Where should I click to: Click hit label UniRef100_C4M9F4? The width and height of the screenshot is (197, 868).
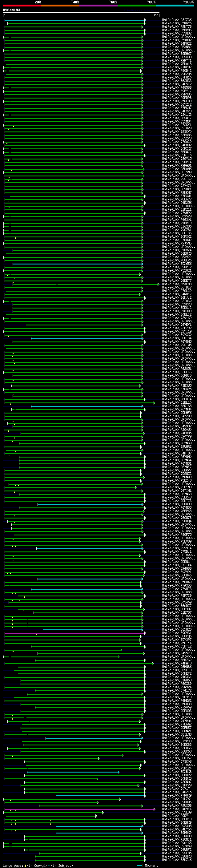coord(177,809)
